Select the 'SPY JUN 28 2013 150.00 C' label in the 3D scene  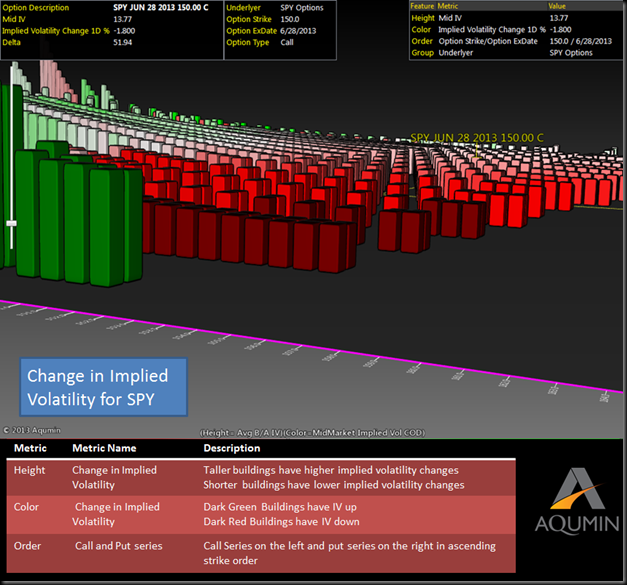[x=477, y=138]
